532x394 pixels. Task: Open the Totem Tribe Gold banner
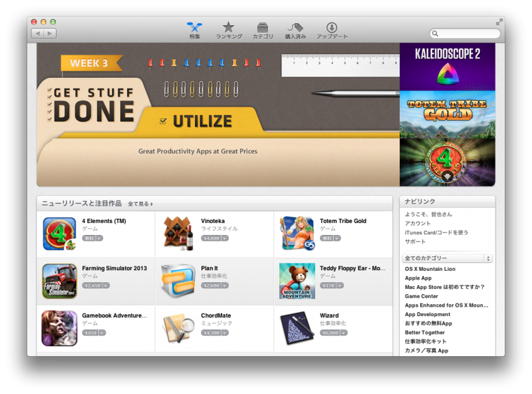tap(447, 114)
